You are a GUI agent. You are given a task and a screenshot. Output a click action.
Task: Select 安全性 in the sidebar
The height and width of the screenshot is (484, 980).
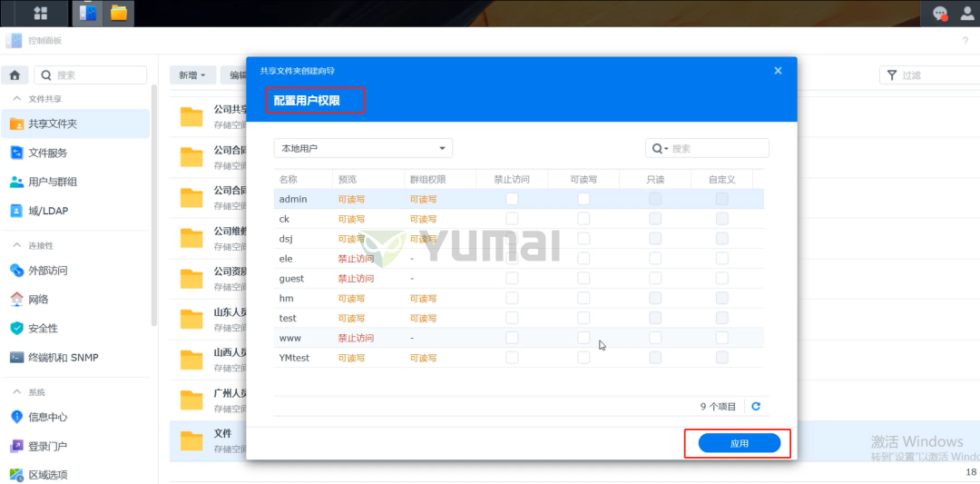tap(43, 328)
